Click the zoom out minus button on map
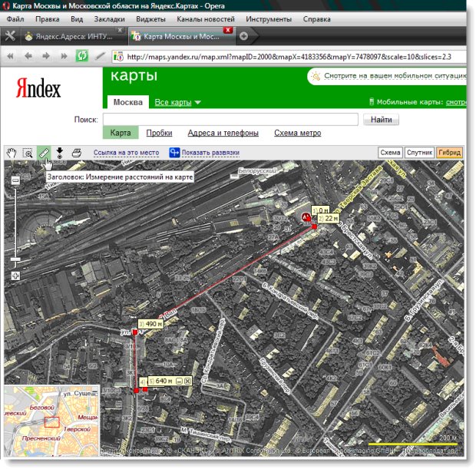 tap(15, 180)
